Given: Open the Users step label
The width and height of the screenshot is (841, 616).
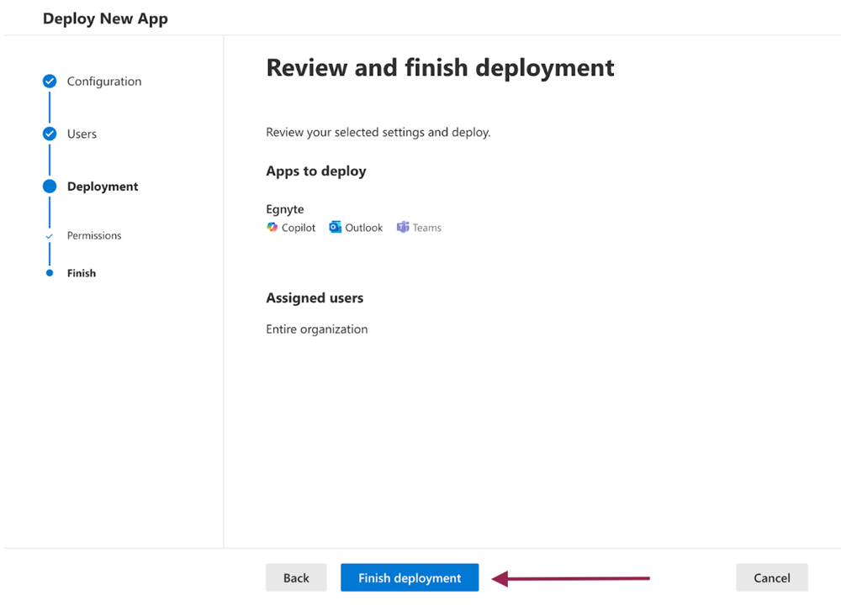Looking at the screenshot, I should [82, 134].
